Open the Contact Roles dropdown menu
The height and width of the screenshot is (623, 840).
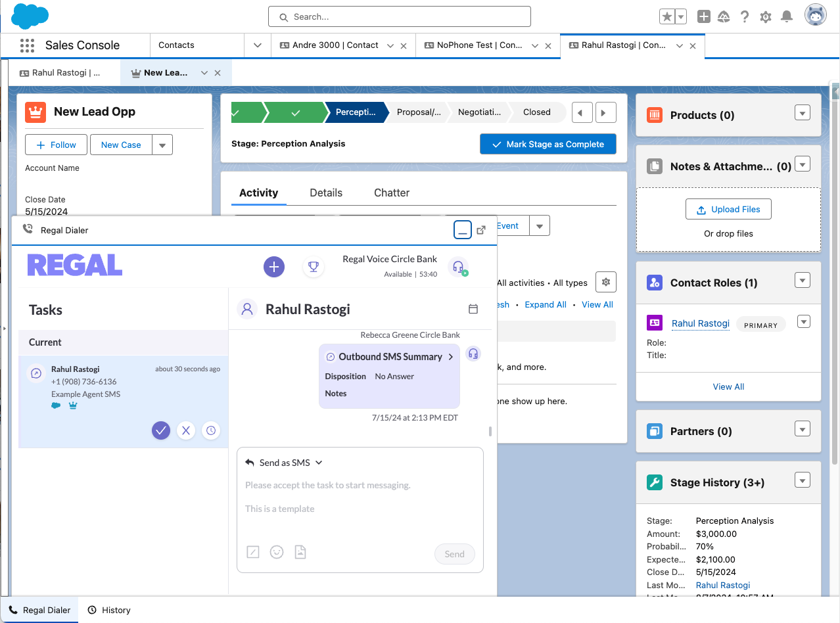point(802,281)
